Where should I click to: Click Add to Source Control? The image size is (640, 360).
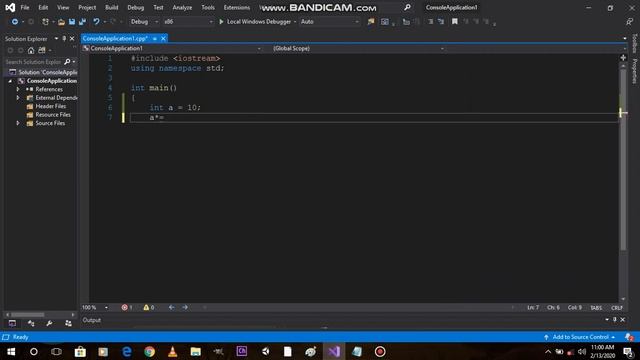(580, 337)
